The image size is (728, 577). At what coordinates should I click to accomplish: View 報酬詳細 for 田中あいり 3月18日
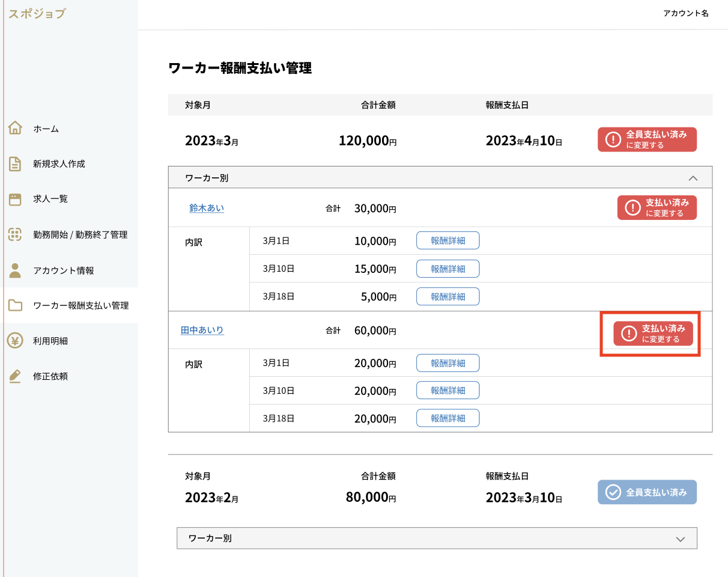(447, 418)
